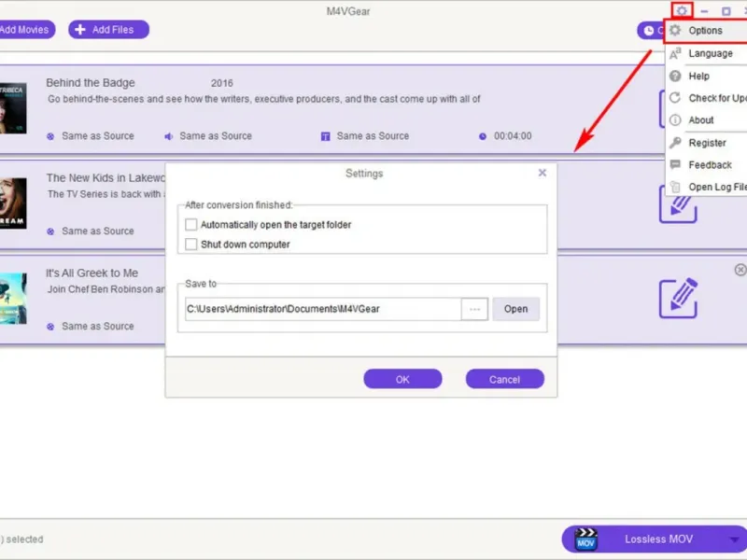Viewport: 747px width, 560px height.
Task: Confirm settings with OK
Action: coord(402,379)
